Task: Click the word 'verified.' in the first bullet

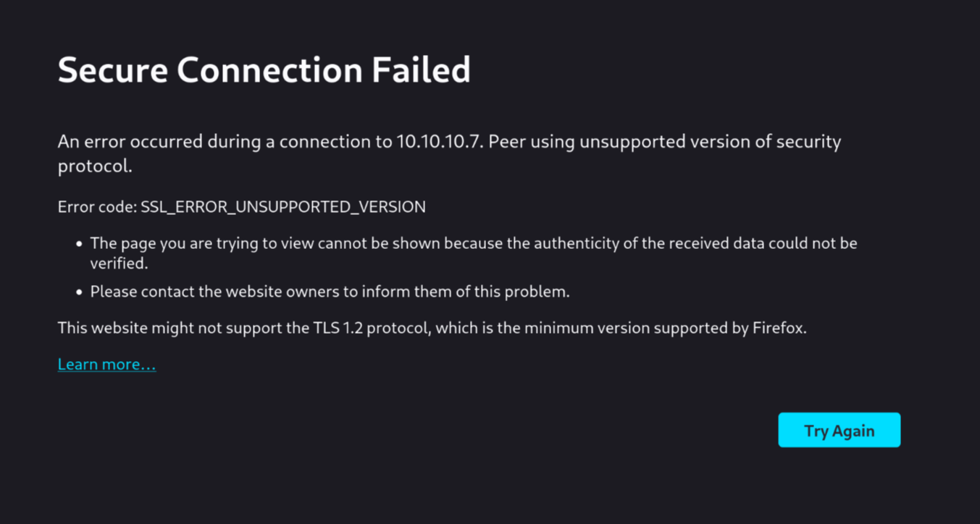Action: (119, 264)
